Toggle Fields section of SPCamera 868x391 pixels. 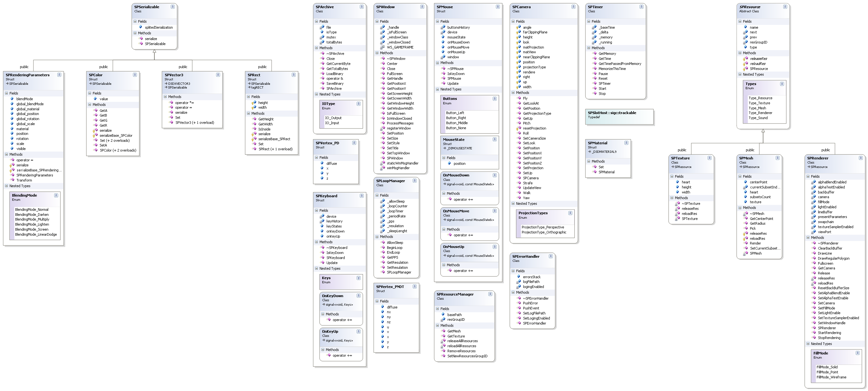[x=513, y=21]
